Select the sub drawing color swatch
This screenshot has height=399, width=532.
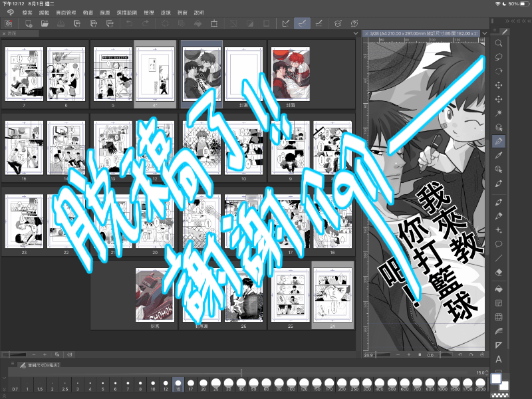pyautogui.click(x=505, y=386)
